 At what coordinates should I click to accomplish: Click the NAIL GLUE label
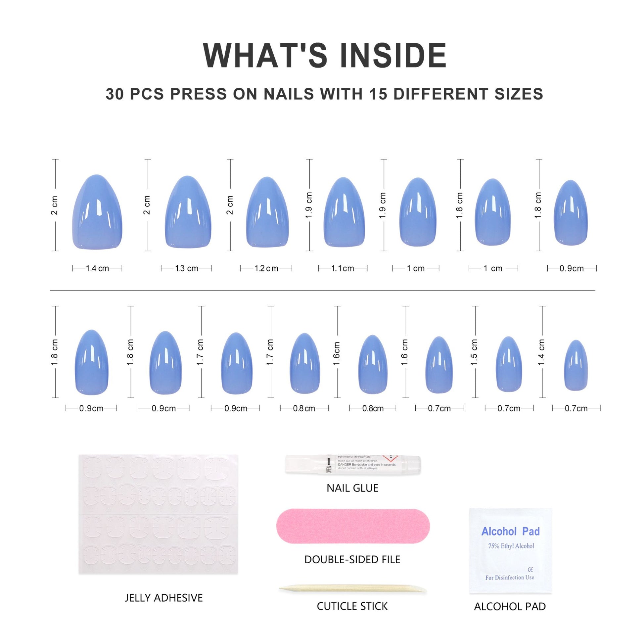coord(352,488)
